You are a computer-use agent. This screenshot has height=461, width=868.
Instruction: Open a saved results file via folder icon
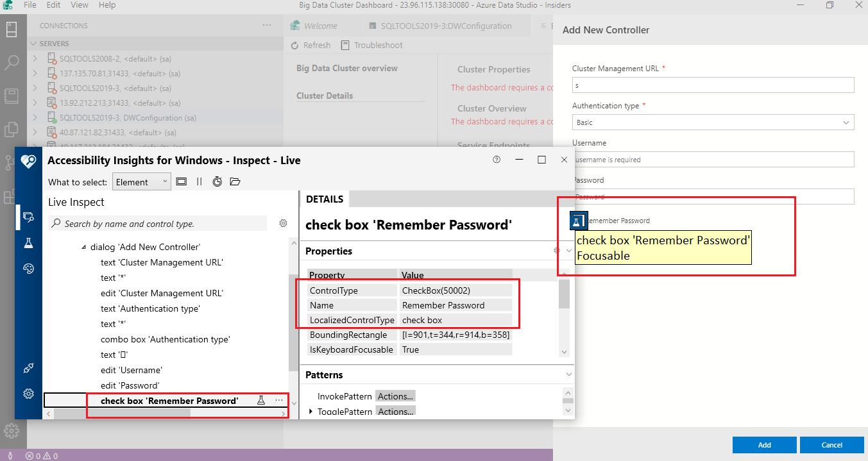(235, 181)
